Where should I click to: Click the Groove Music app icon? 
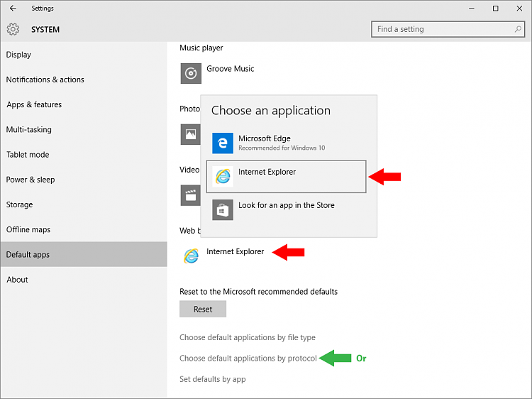pyautogui.click(x=191, y=73)
